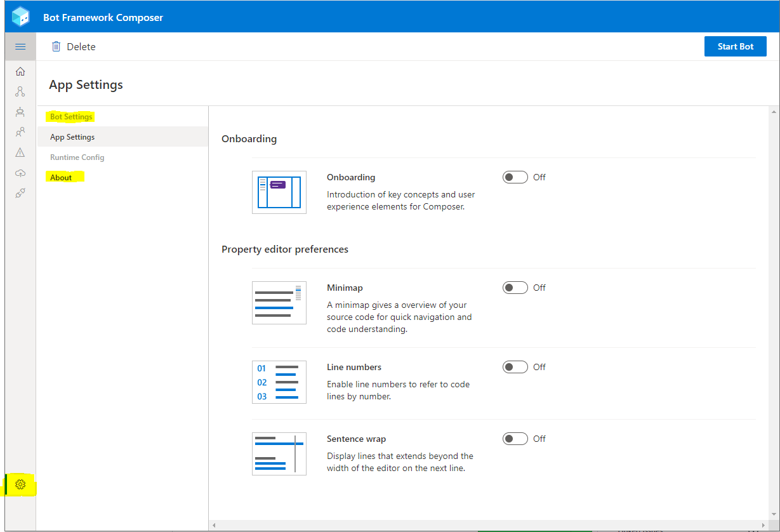
Task: Open the Design flow page icon
Action: (20, 92)
